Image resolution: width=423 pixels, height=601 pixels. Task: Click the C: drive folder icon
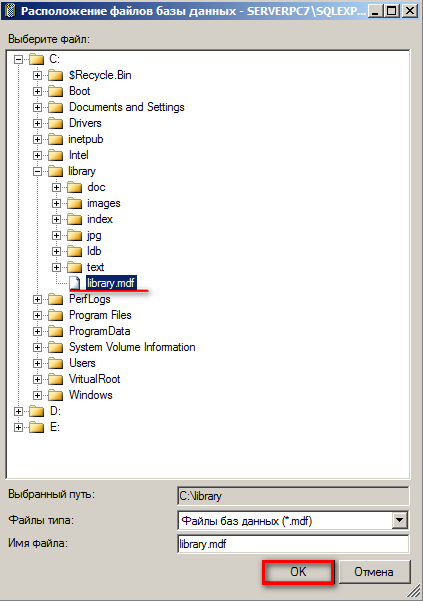[36, 59]
